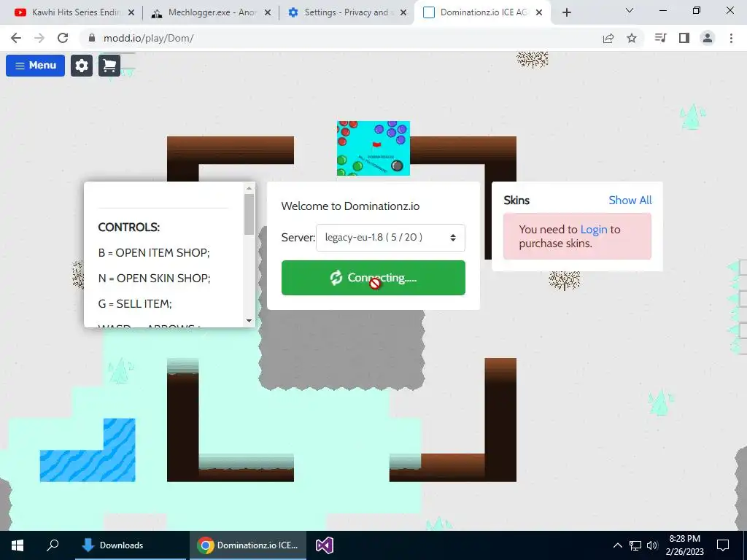Focus Chrome Dominationz.io taskbar button
The image size is (747, 560).
[248, 545]
